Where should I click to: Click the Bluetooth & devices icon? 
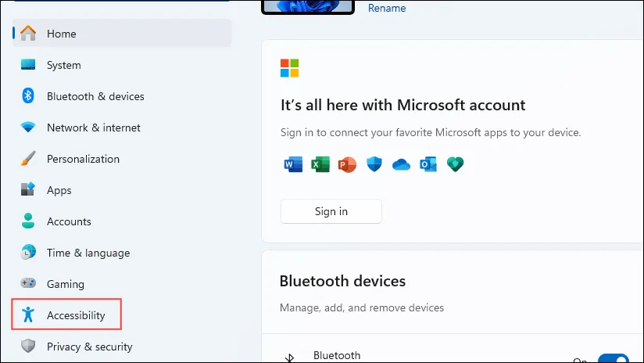click(28, 95)
